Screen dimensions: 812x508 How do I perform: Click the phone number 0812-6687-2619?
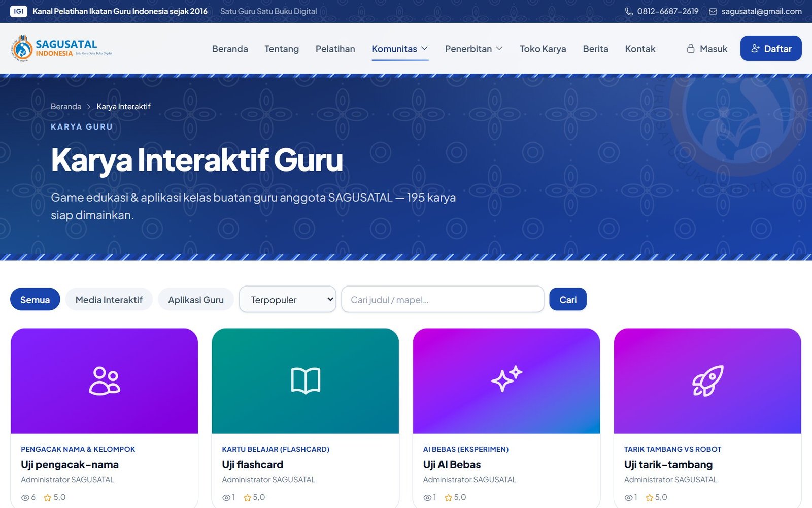pos(668,11)
